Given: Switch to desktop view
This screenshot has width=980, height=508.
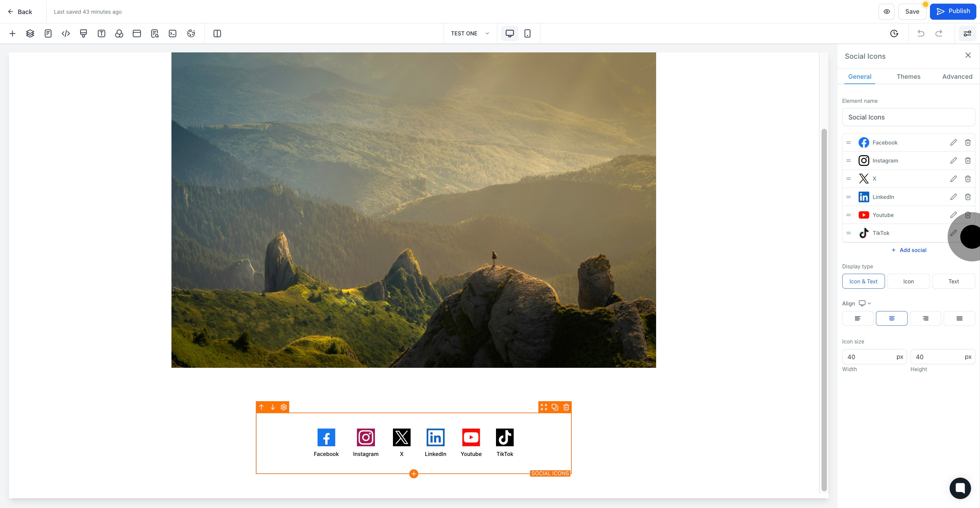Looking at the screenshot, I should pos(509,33).
